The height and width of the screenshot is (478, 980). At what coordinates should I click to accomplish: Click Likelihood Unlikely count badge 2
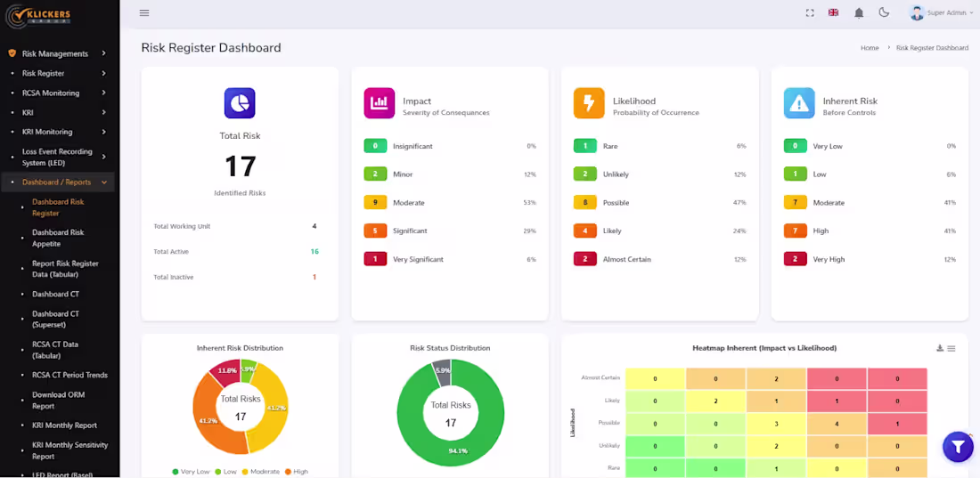click(585, 174)
